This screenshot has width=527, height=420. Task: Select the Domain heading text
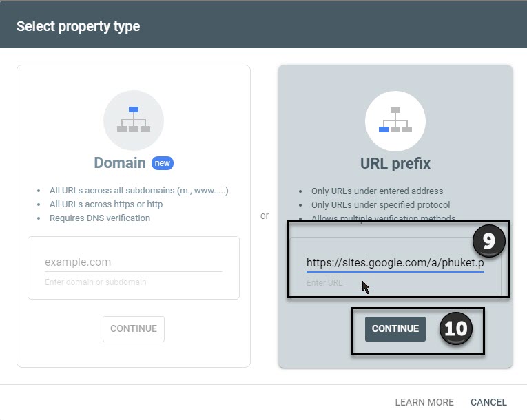pyautogui.click(x=120, y=163)
